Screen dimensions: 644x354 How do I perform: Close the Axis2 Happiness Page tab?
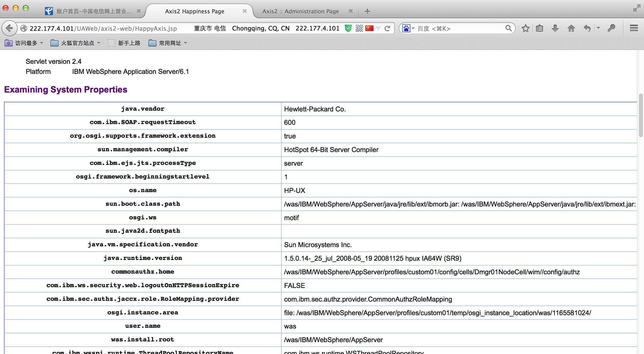[245, 11]
